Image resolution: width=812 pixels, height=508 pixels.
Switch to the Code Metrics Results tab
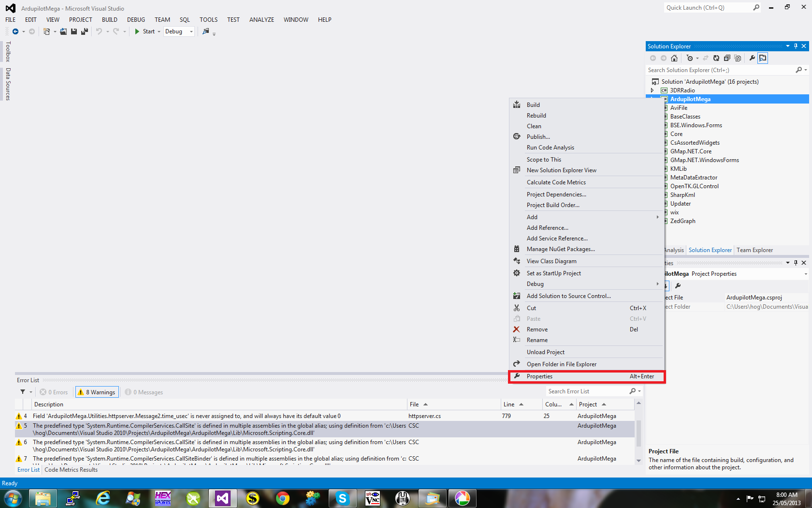(71, 470)
